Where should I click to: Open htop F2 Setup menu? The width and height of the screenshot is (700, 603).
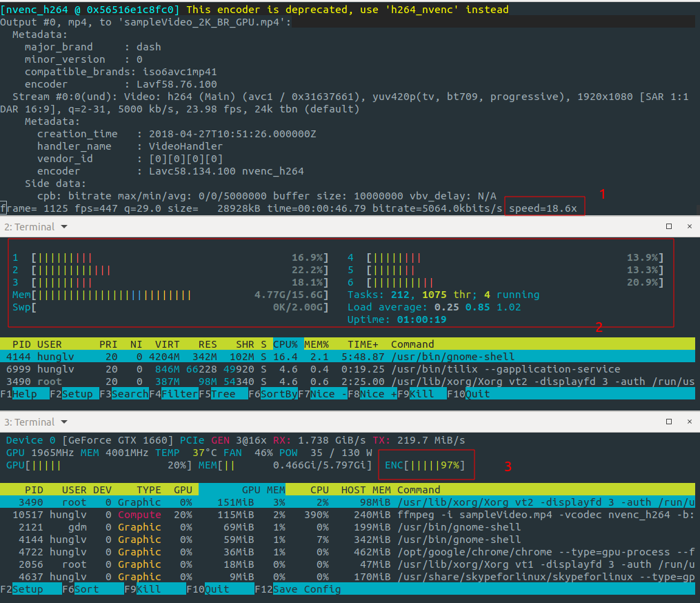tap(78, 394)
